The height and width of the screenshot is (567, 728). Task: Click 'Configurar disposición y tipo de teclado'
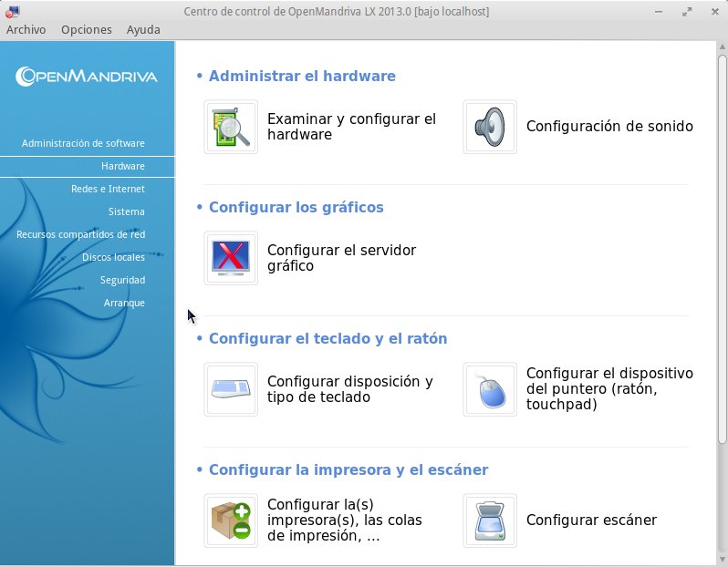(350, 389)
